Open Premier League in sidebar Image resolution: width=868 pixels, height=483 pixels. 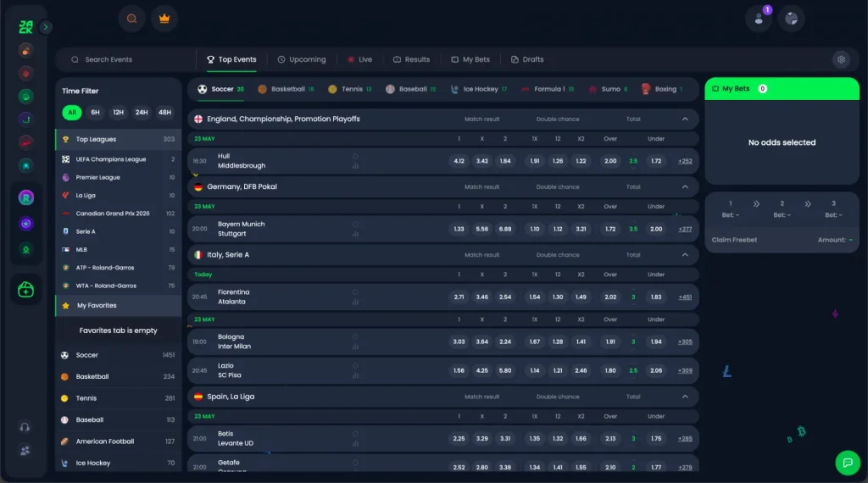pyautogui.click(x=119, y=178)
